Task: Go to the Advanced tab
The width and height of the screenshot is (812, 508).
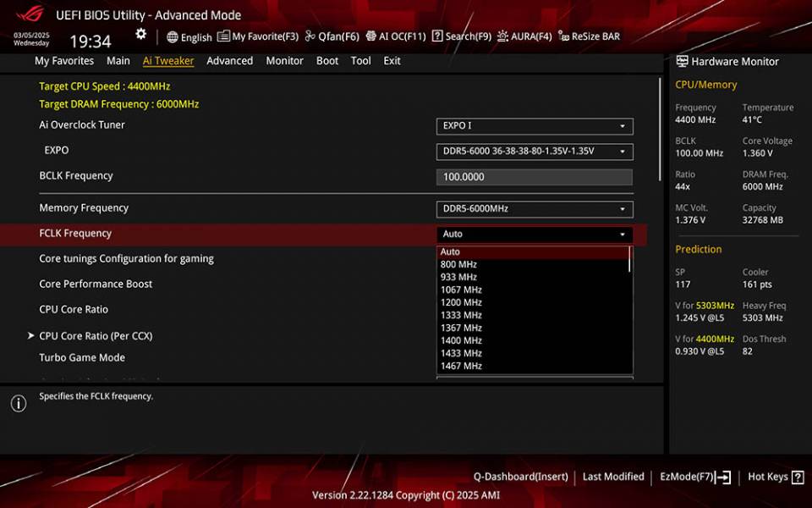Action: (x=230, y=61)
